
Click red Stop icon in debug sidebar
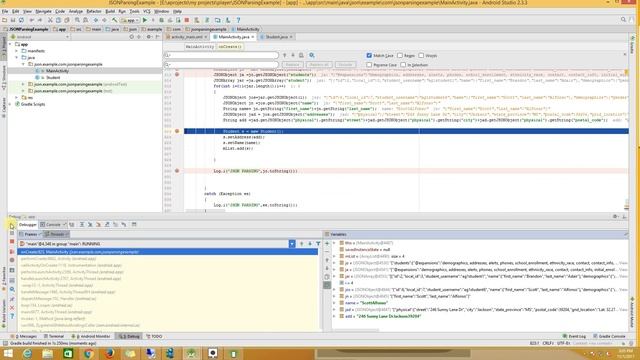click(x=12, y=242)
